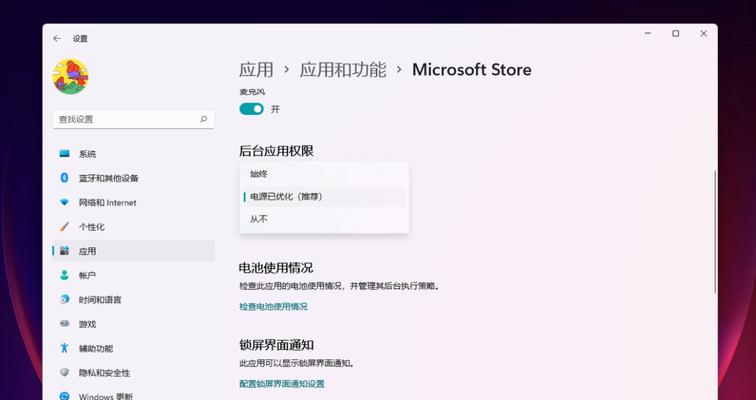Choose 从不 in background permission dropdown
This screenshot has height=400, width=756.
(x=324, y=219)
